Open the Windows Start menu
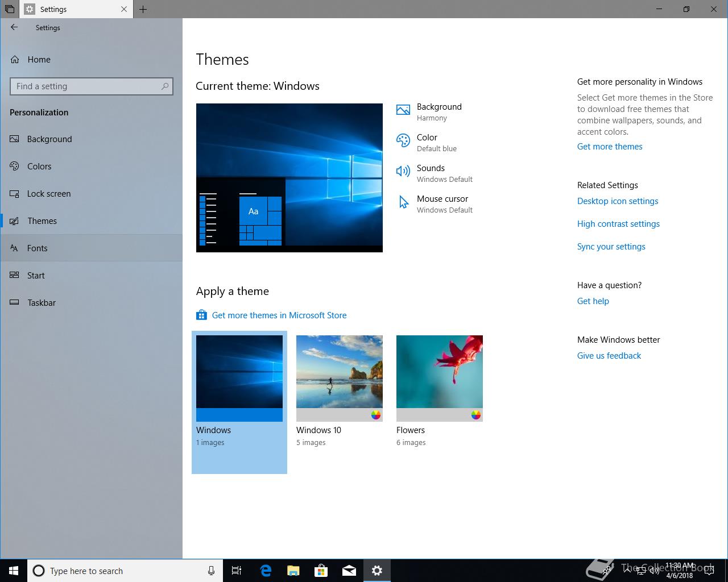The width and height of the screenshot is (728, 582). point(14,571)
